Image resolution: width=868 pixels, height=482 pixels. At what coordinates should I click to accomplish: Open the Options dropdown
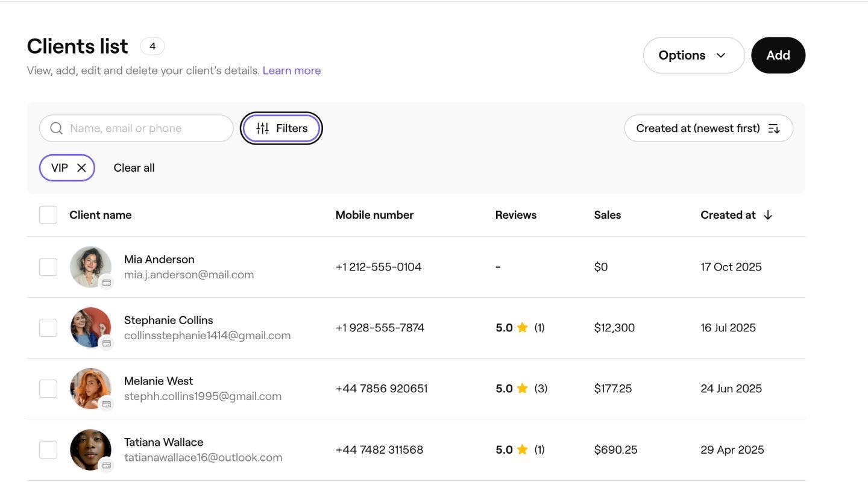click(693, 55)
